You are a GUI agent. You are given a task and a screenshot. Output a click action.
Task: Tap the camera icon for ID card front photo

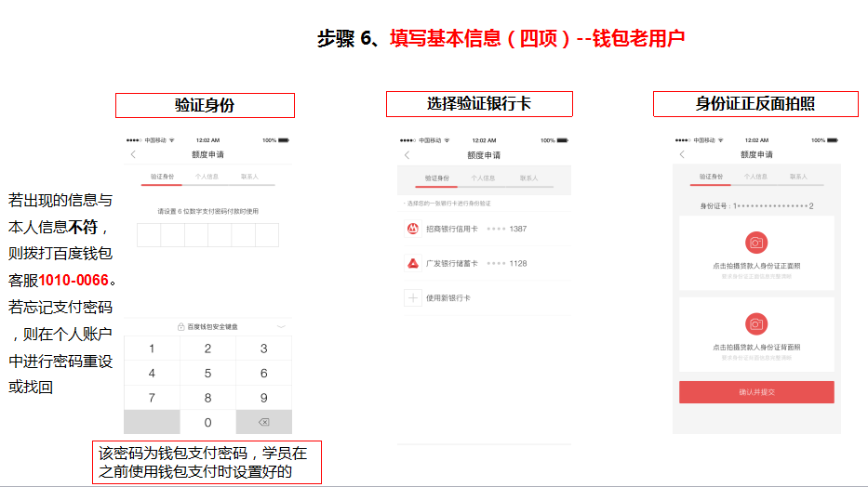pos(756,243)
